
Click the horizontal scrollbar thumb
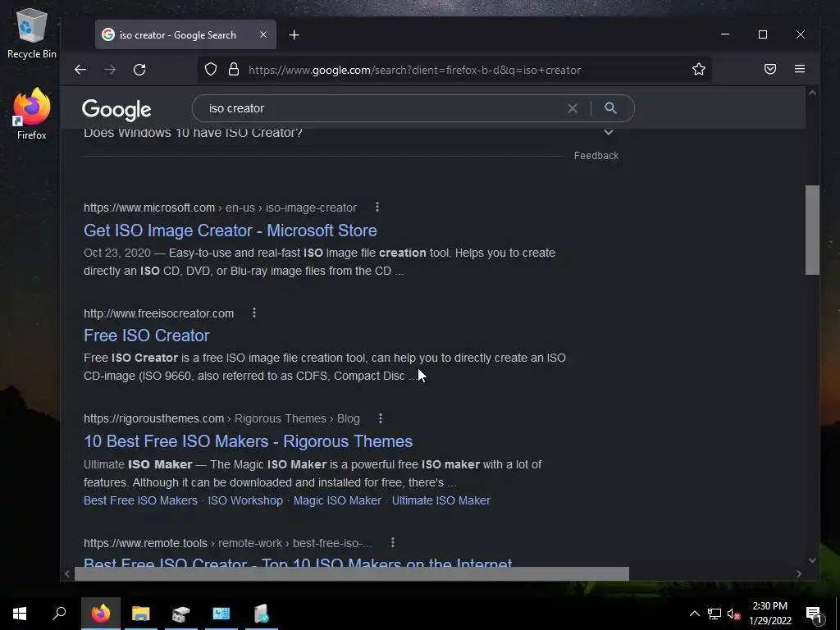[x=351, y=573]
